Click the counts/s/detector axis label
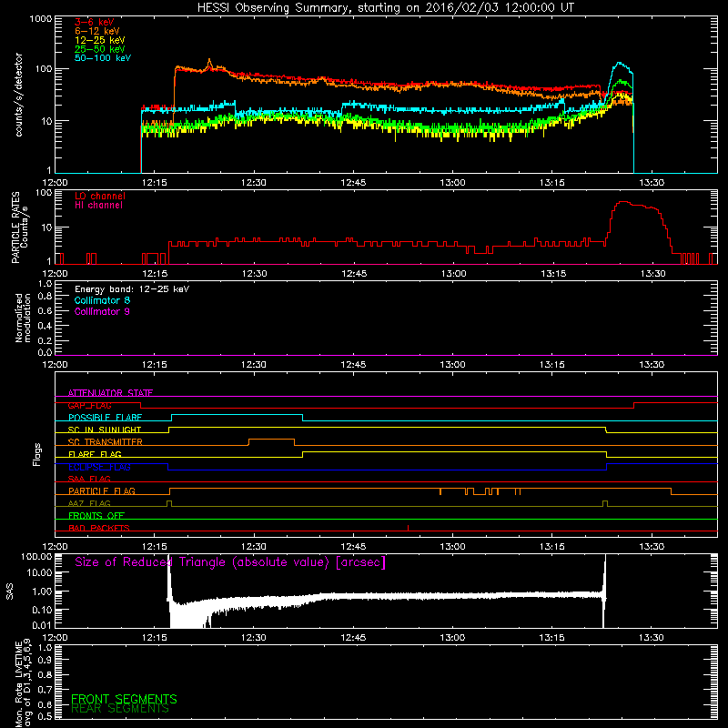This screenshot has height=728, width=728. pyautogui.click(x=18, y=95)
